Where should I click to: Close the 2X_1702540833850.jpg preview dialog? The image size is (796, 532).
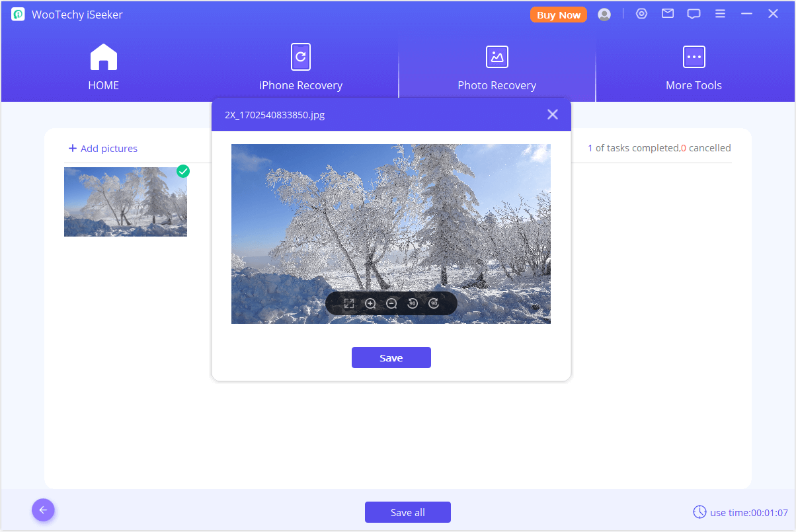tap(553, 114)
